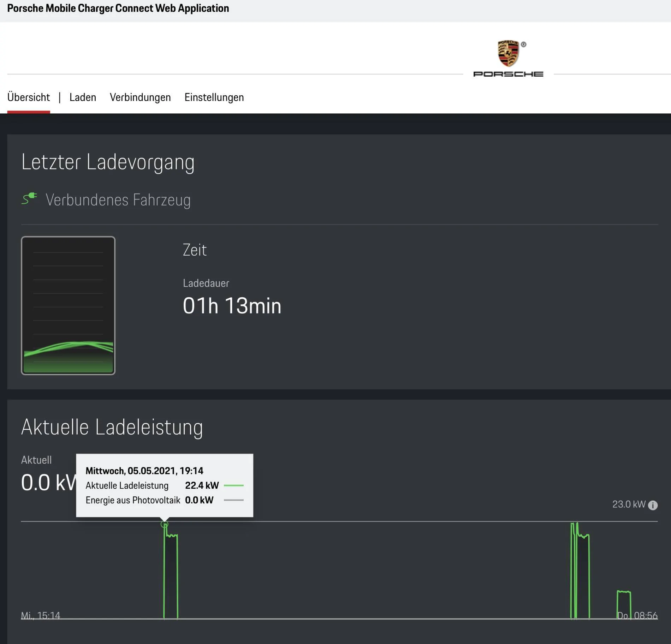Click the page title 'Porsche Mobile Charger Connect Web Application'
This screenshot has height=644, width=671.
pos(118,8)
